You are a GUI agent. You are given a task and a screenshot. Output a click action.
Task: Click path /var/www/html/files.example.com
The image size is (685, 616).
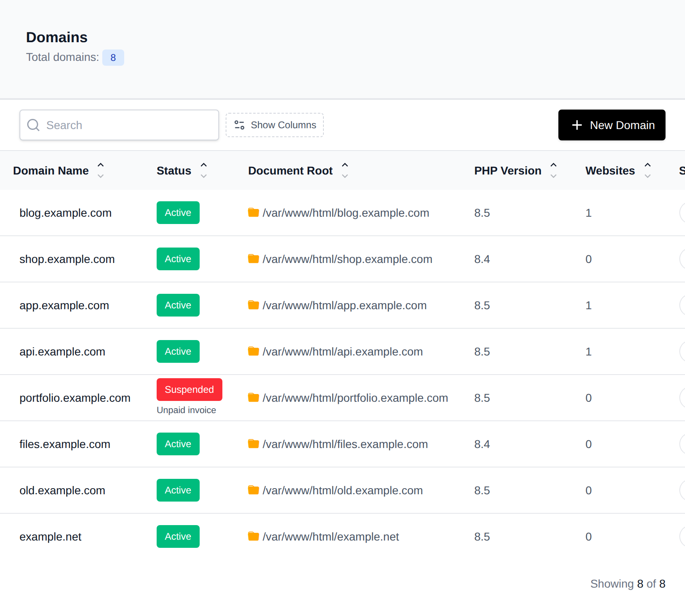[x=345, y=444]
